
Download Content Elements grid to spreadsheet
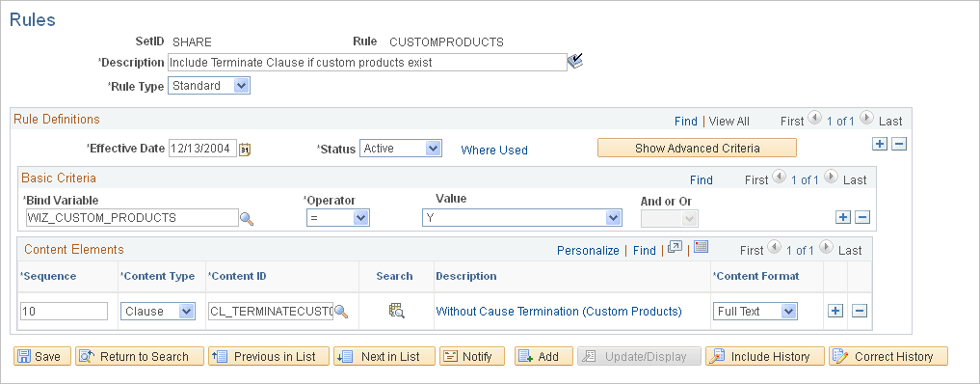[x=701, y=247]
